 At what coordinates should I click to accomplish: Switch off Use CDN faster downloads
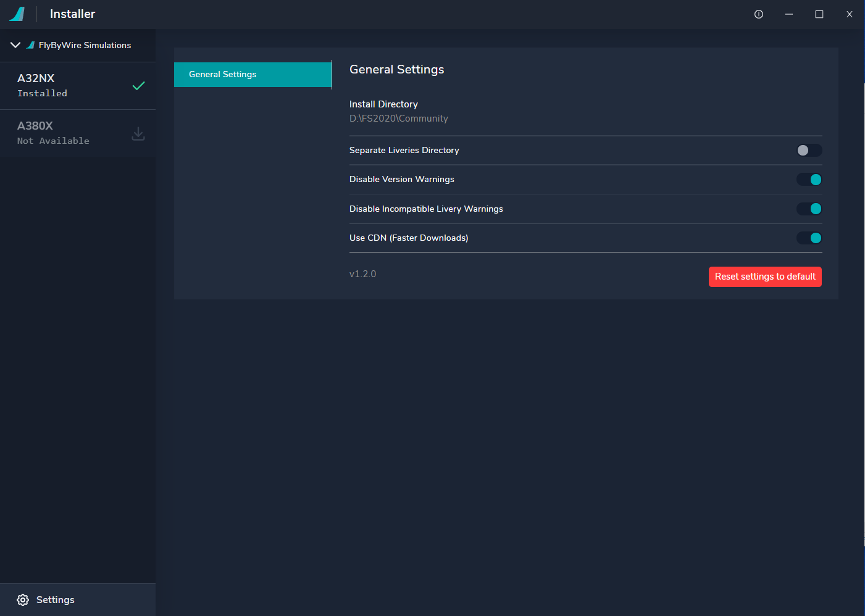[809, 238]
